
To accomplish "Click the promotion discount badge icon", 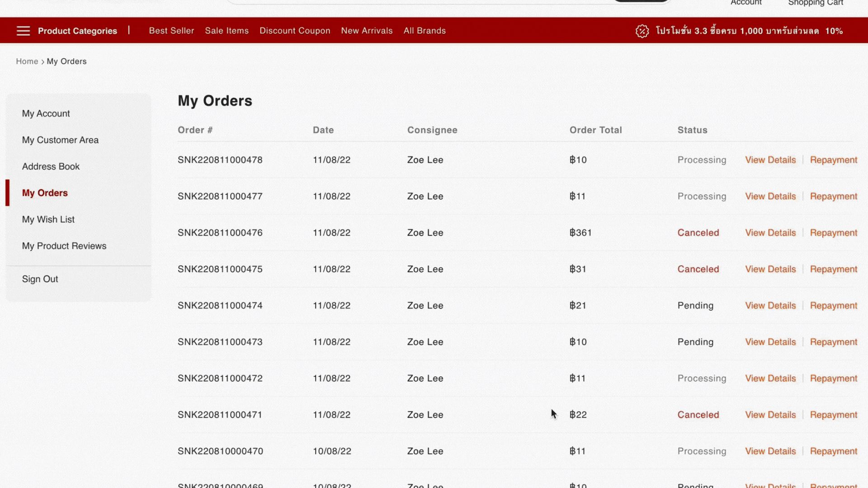I will pyautogui.click(x=642, y=31).
